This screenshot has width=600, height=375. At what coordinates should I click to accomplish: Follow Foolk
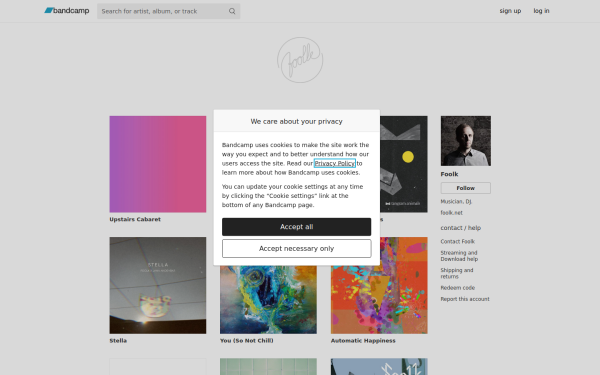tap(466, 188)
